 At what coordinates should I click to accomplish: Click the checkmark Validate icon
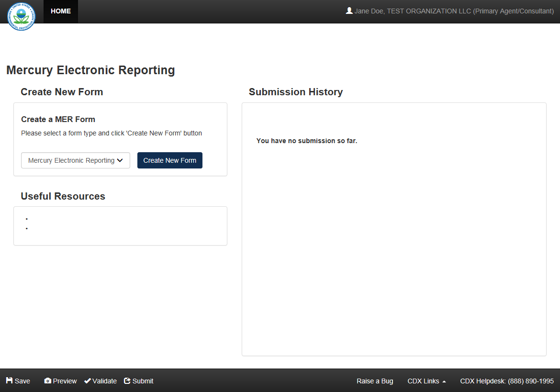click(88, 381)
